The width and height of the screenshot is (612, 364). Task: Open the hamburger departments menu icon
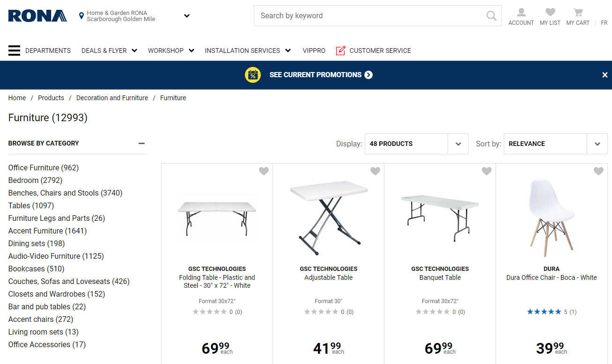[14, 50]
